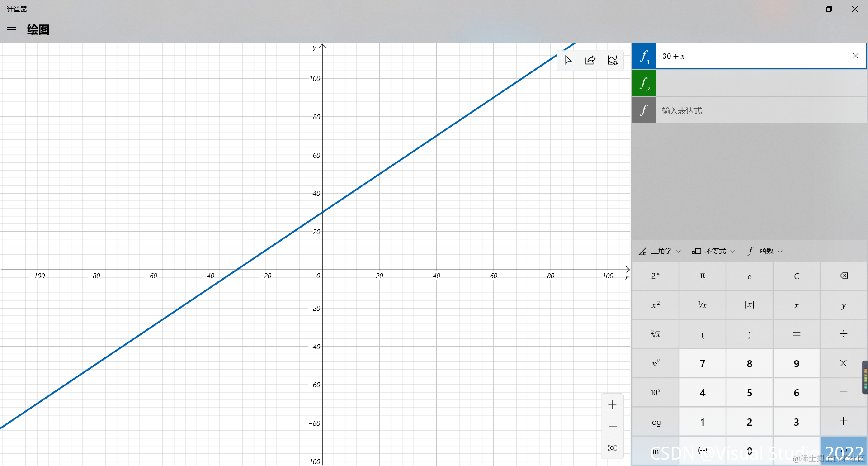Zoom in on the graph with plus

(612, 405)
